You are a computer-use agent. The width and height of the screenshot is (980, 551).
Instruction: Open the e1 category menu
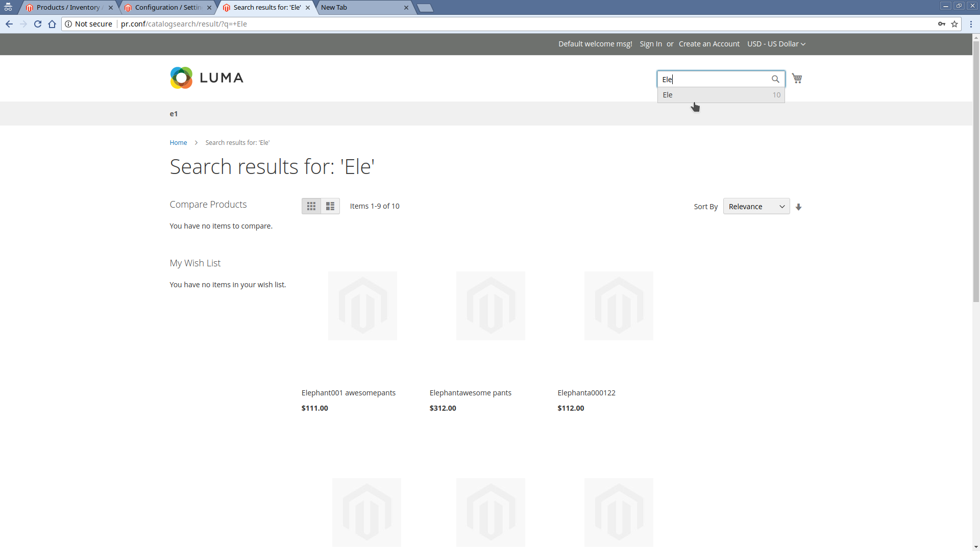[174, 114]
